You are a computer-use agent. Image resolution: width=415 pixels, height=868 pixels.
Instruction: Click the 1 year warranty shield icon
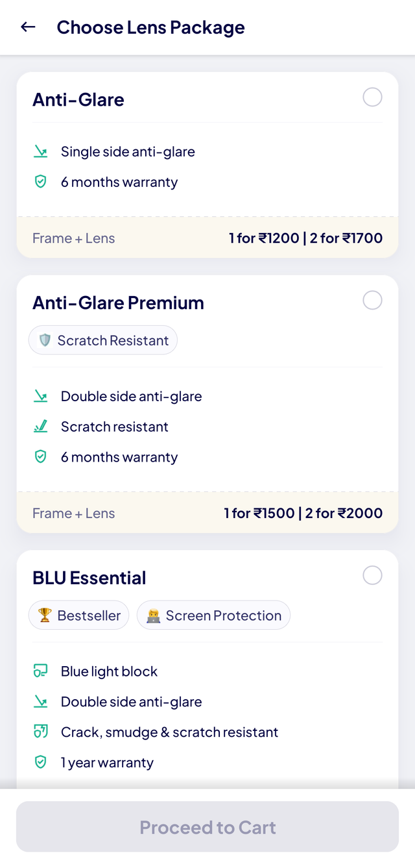[41, 763]
